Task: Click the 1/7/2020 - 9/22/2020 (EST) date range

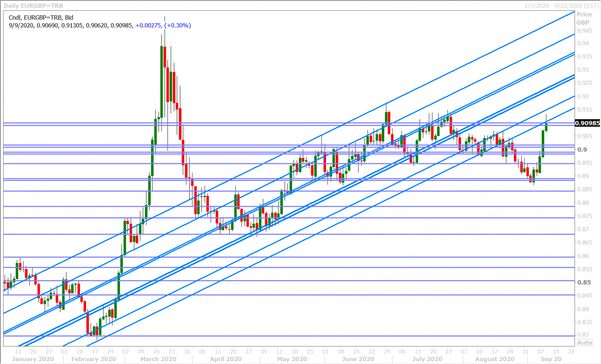Action: point(562,6)
